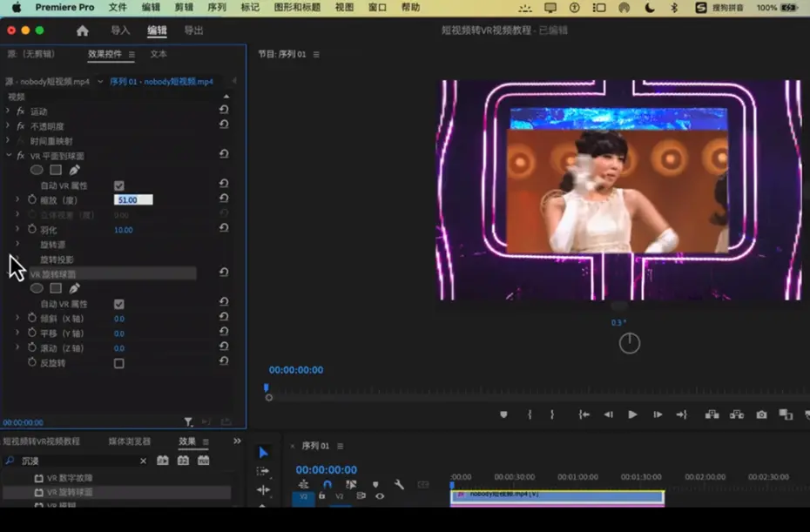Expand the 缩放（度）parameter
This screenshot has height=532, width=810.
pos(17,199)
